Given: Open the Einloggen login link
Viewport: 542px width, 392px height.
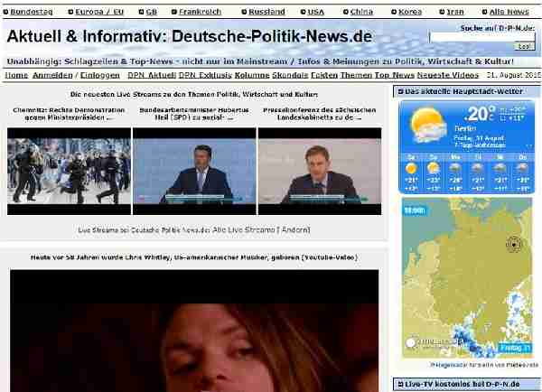Looking at the screenshot, I should 100,75.
